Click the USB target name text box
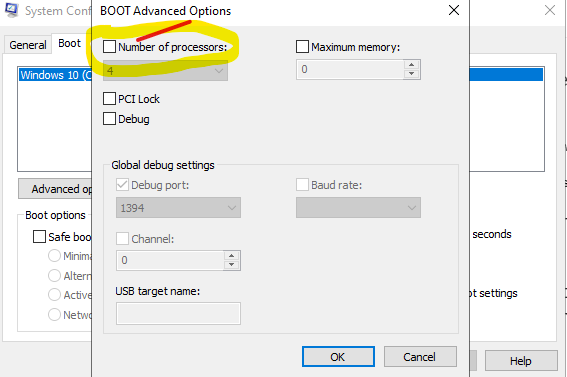The width and height of the screenshot is (567, 377). pyautogui.click(x=178, y=313)
